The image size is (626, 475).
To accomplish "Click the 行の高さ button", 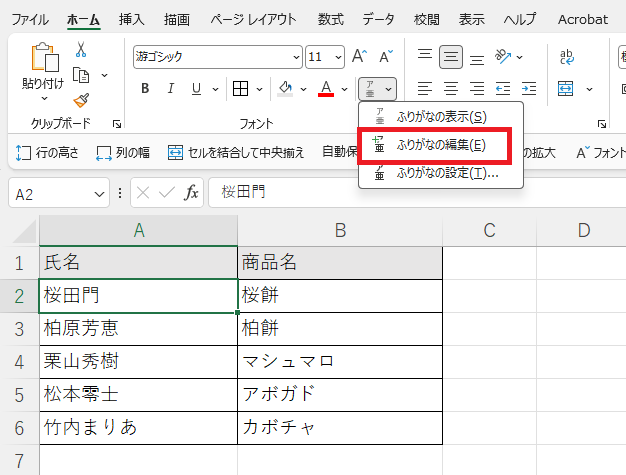I will tap(47, 153).
